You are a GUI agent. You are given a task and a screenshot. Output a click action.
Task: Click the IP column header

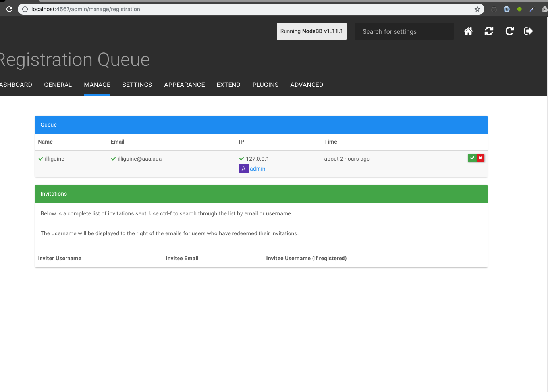pos(241,142)
